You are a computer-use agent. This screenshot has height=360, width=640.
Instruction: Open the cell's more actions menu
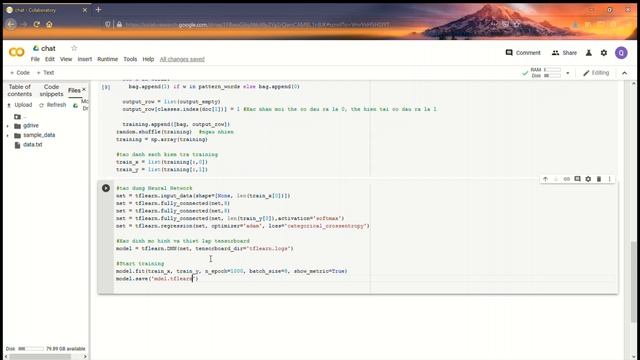pos(609,179)
